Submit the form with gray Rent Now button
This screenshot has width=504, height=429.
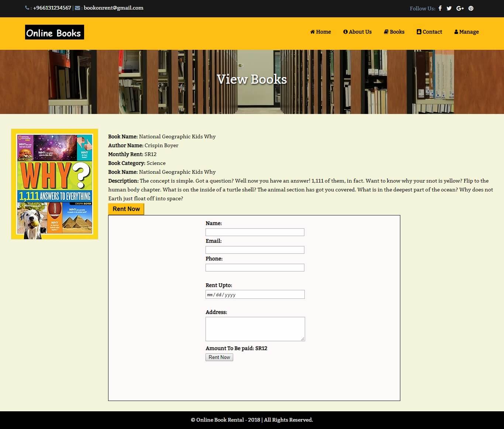click(x=219, y=357)
